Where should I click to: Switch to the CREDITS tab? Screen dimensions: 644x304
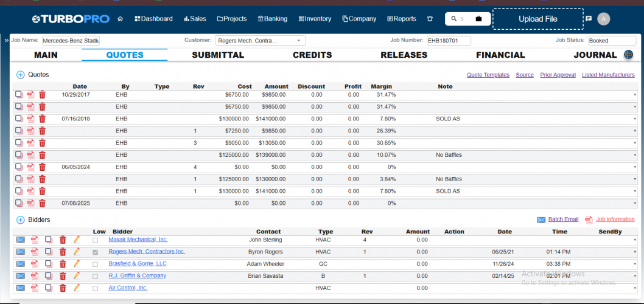coord(312,55)
